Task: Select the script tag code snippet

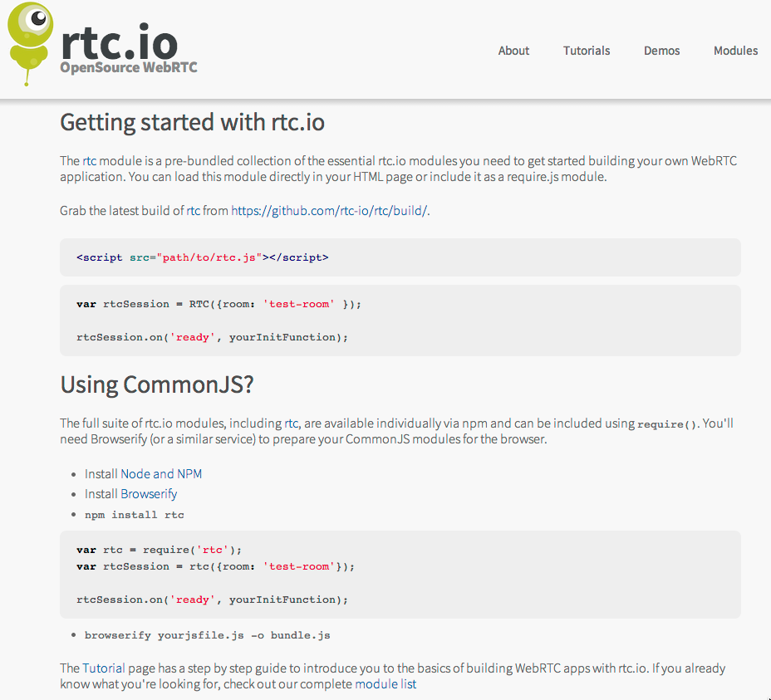Action: (202, 257)
